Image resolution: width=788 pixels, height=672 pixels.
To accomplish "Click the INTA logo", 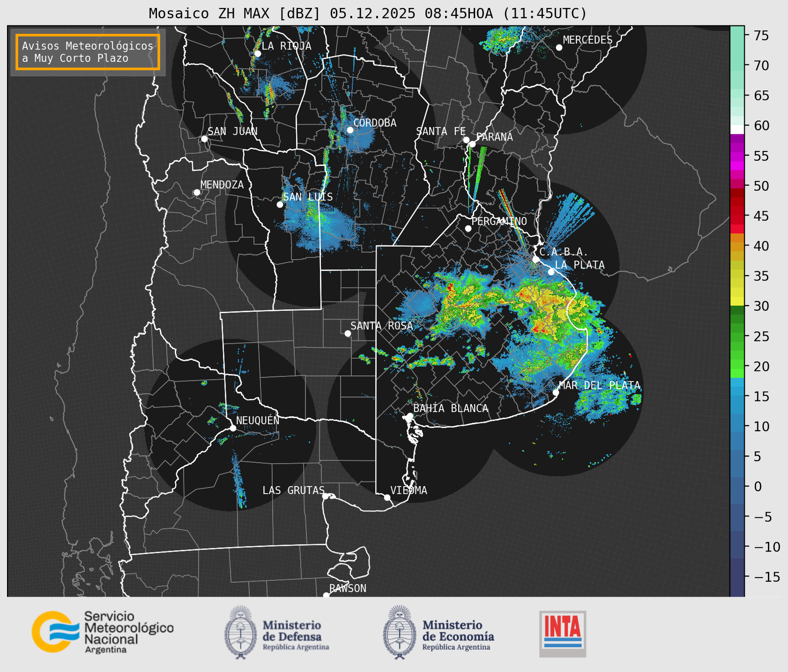I will (x=563, y=634).
